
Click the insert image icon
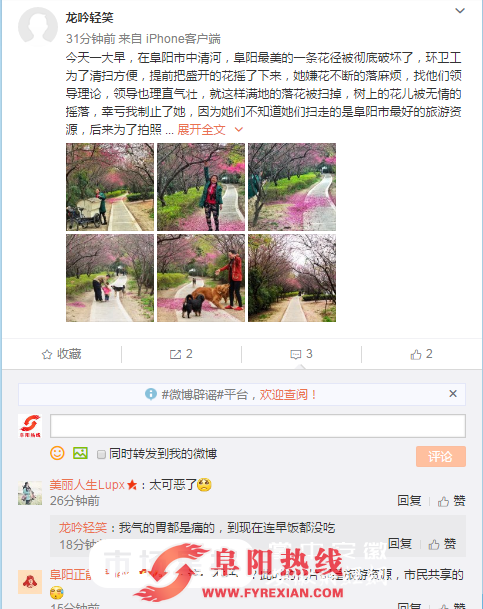coord(80,453)
